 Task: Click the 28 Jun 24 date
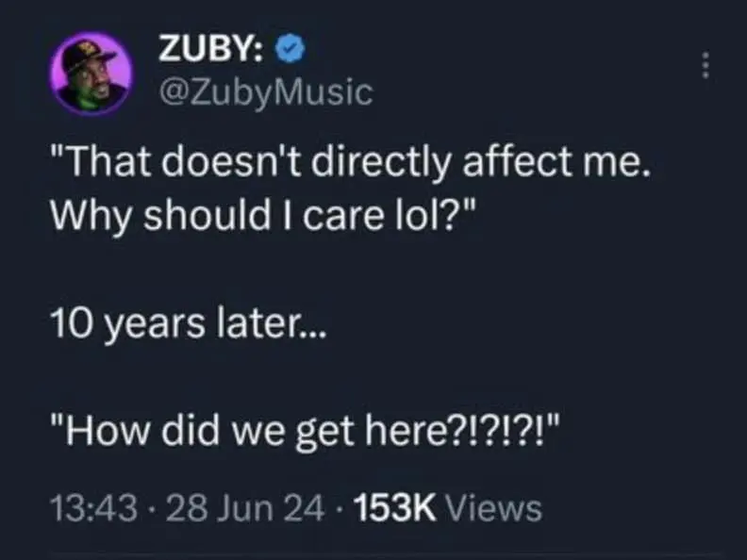tap(218, 507)
